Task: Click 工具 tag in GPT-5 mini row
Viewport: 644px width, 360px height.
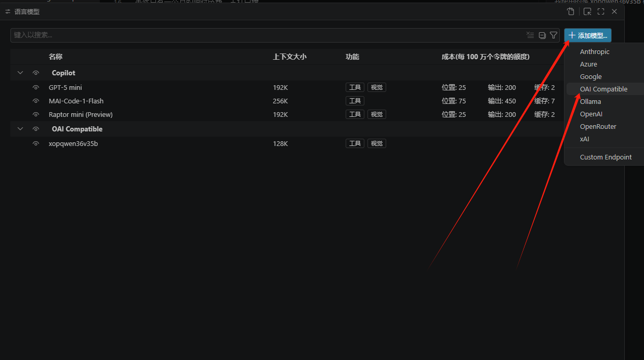Action: pyautogui.click(x=355, y=88)
